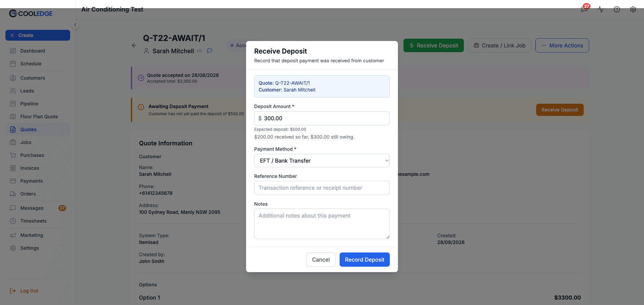Open Floor Plan Quote map icon
Screen dimensions: 644x305
13,117
